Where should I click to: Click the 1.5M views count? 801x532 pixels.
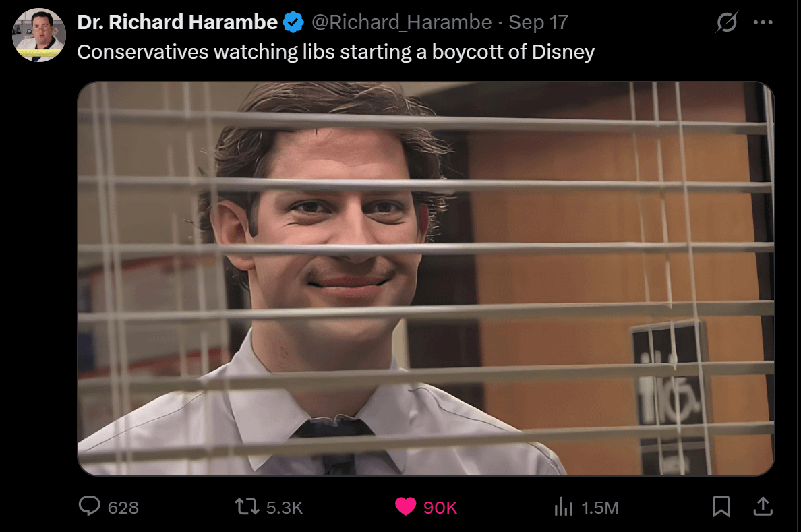click(599, 508)
